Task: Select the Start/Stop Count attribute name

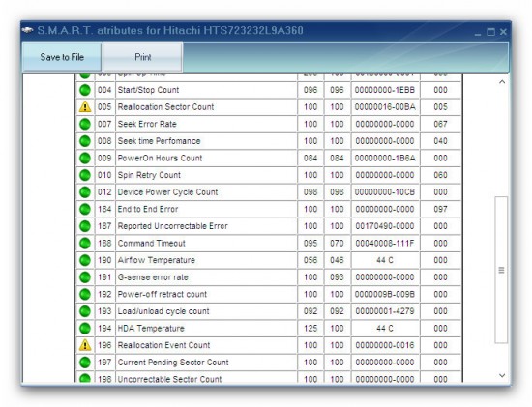Action: coord(148,90)
